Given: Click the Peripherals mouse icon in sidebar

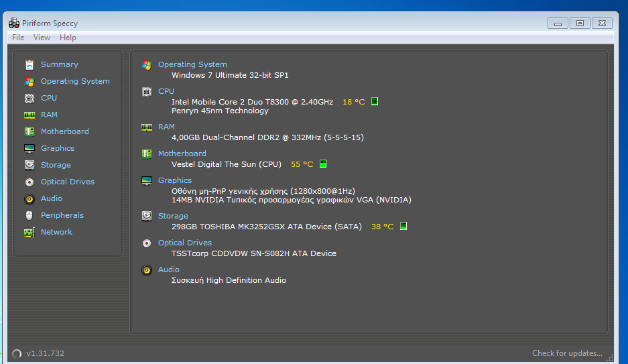Looking at the screenshot, I should [x=29, y=215].
